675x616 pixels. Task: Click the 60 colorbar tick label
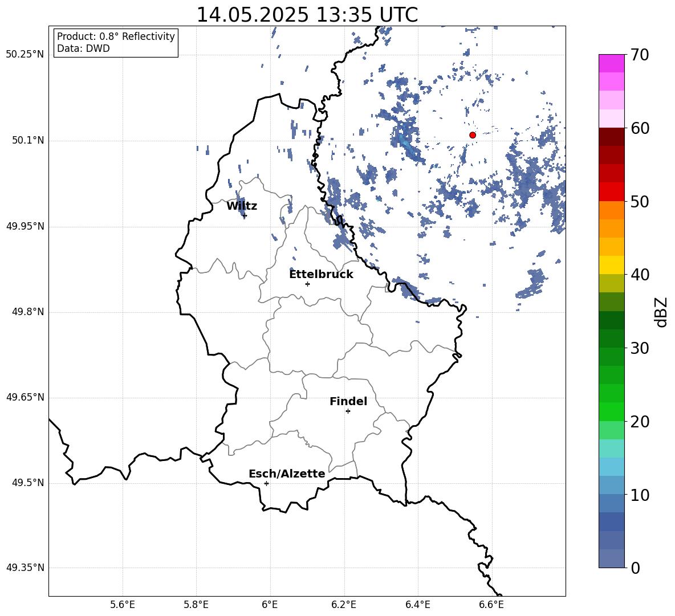(x=640, y=128)
